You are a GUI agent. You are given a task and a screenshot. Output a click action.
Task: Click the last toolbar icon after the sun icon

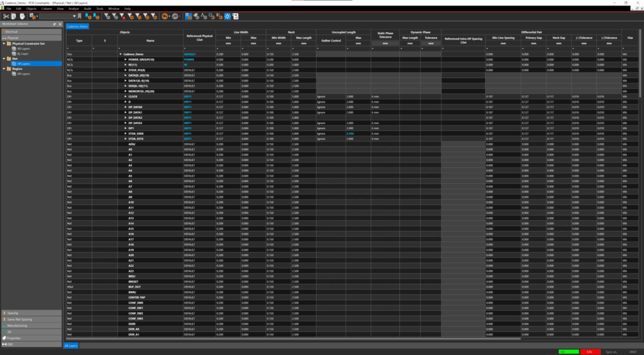pyautogui.click(x=235, y=16)
